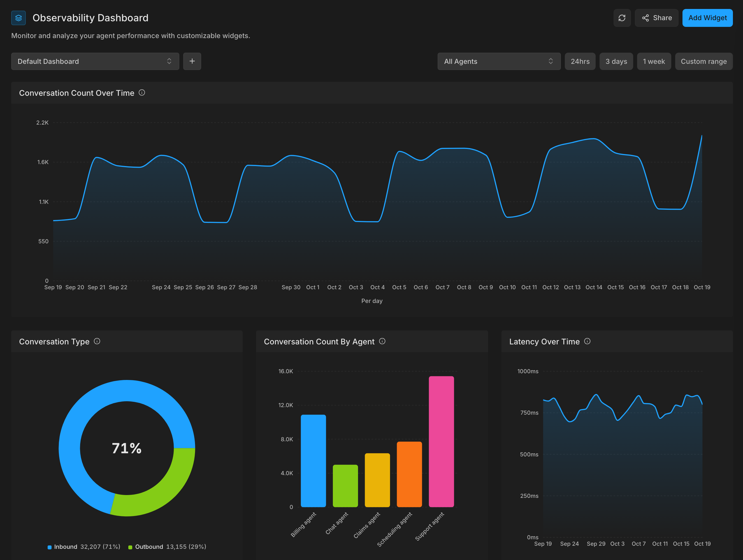The width and height of the screenshot is (743, 560).
Task: Open the Default Dashboard dropdown
Action: 95,61
